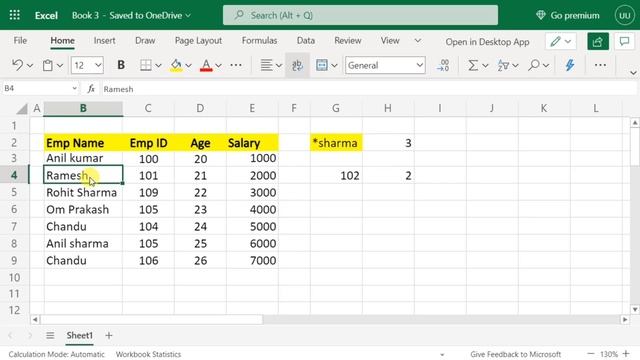Expand more ribbon tabs chevron

[418, 40]
